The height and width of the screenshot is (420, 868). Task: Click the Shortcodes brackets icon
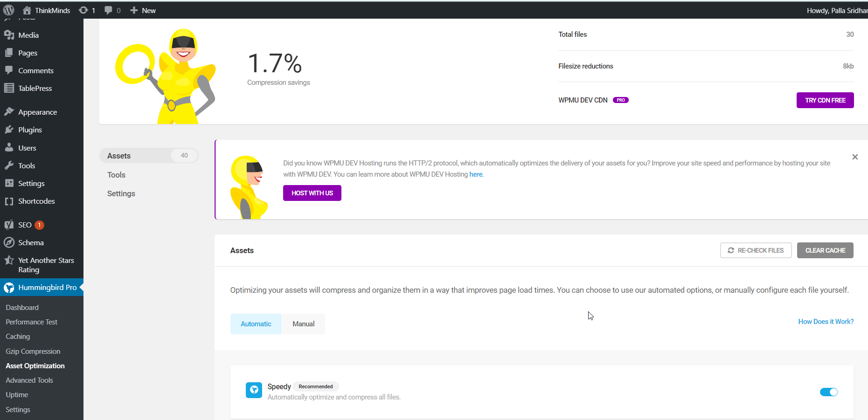(9, 201)
